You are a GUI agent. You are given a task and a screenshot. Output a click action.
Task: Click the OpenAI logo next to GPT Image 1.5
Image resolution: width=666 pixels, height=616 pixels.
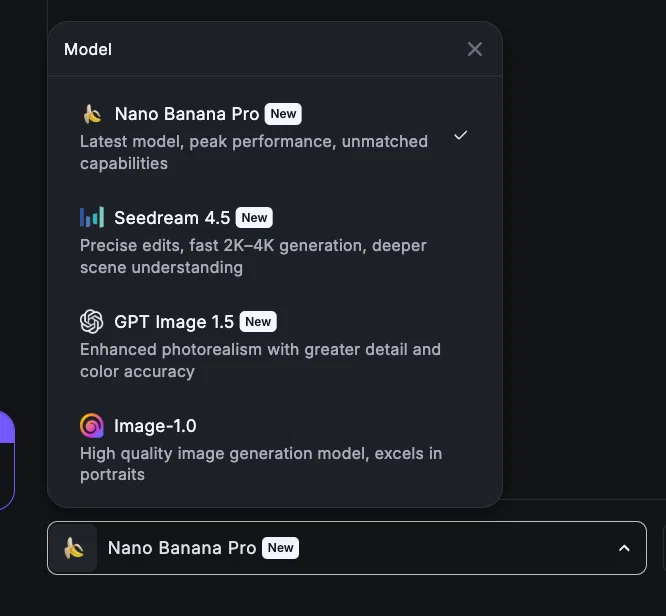tap(92, 322)
